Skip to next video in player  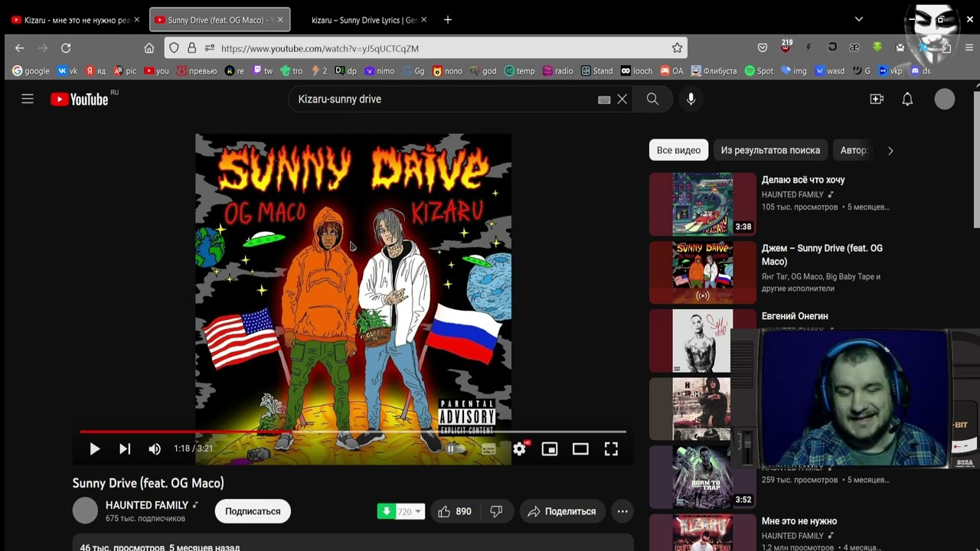point(125,449)
